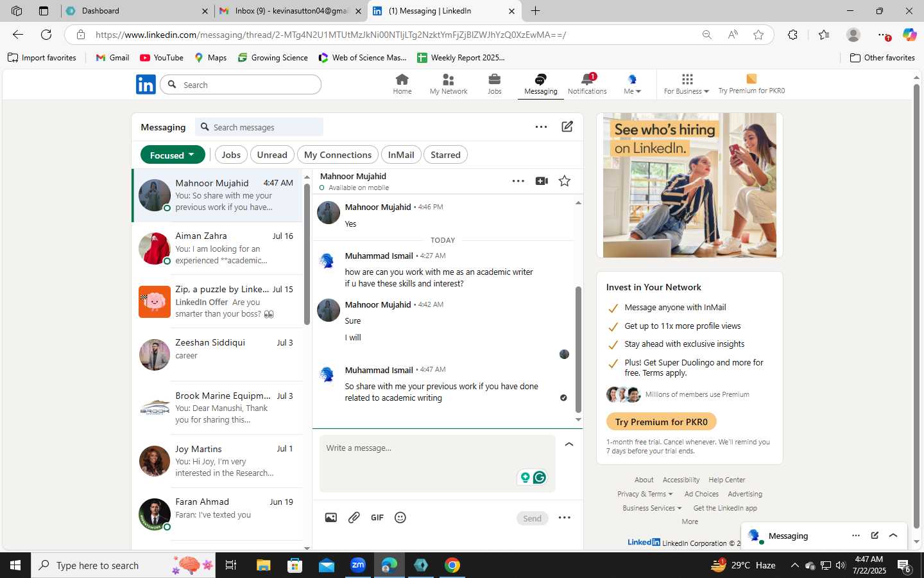Open My Network page
This screenshot has height=578, width=924.
coord(449,84)
